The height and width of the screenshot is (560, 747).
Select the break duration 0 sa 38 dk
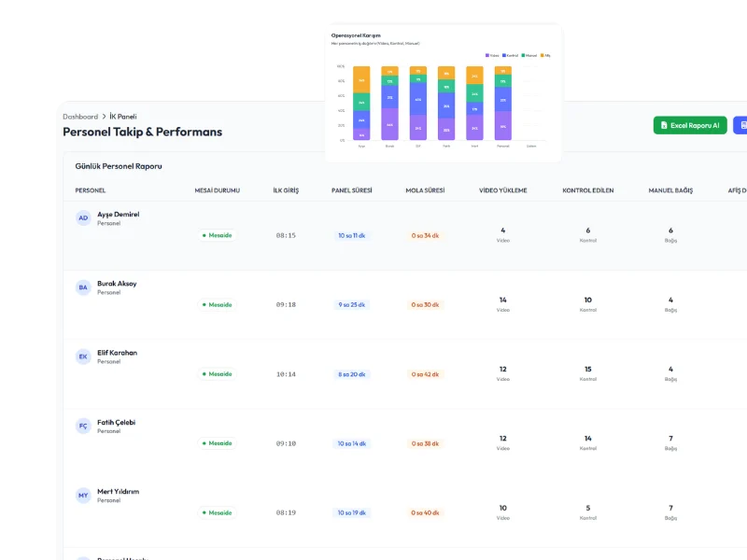coord(425,444)
